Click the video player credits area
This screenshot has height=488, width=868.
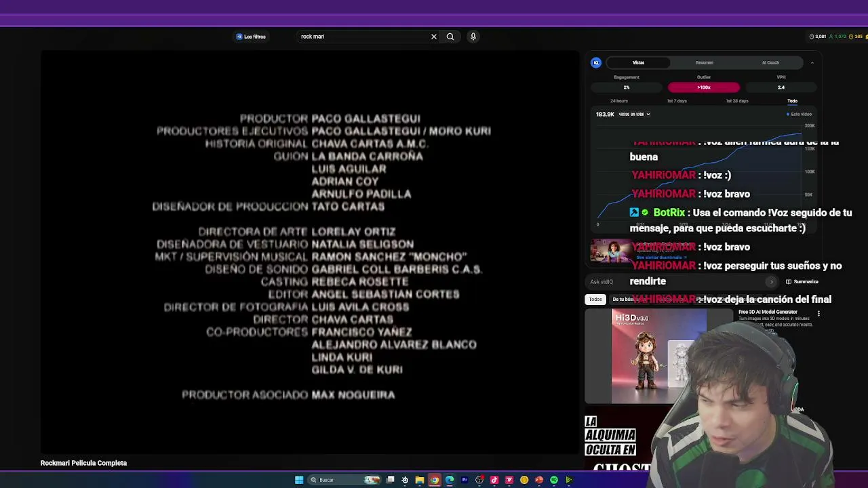(311, 252)
